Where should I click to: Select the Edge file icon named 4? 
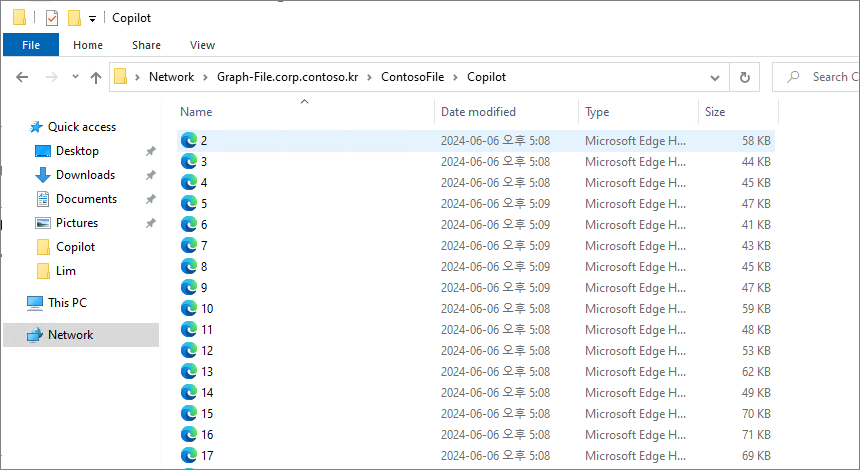[x=189, y=182]
